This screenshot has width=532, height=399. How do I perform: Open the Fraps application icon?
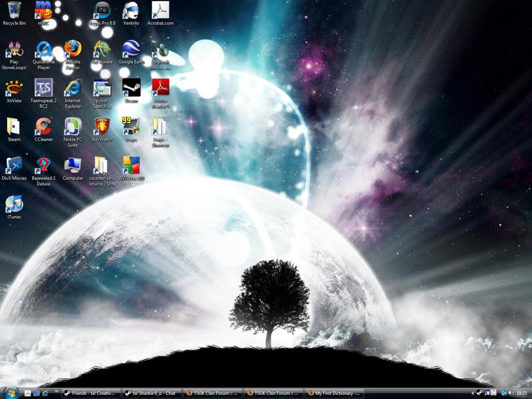pyautogui.click(x=131, y=127)
